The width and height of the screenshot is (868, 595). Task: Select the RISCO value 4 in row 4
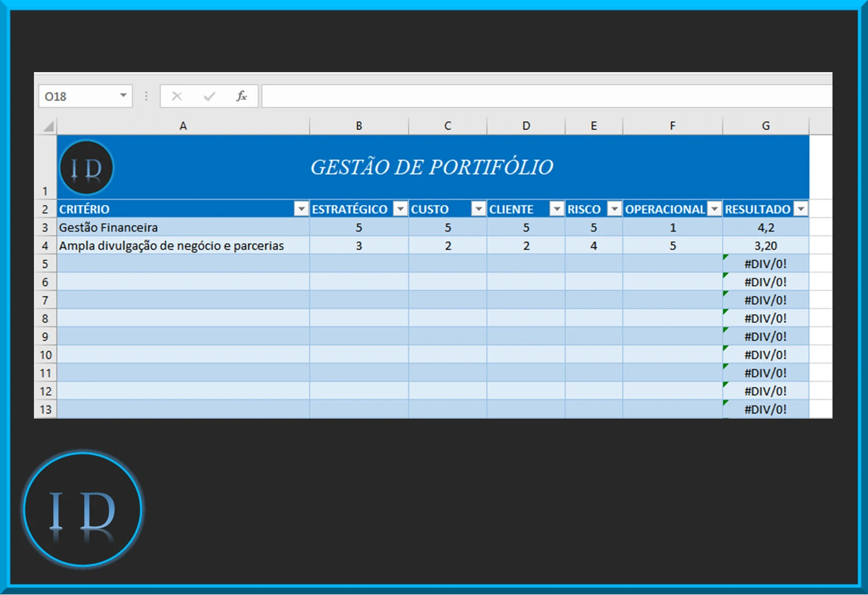(x=594, y=246)
